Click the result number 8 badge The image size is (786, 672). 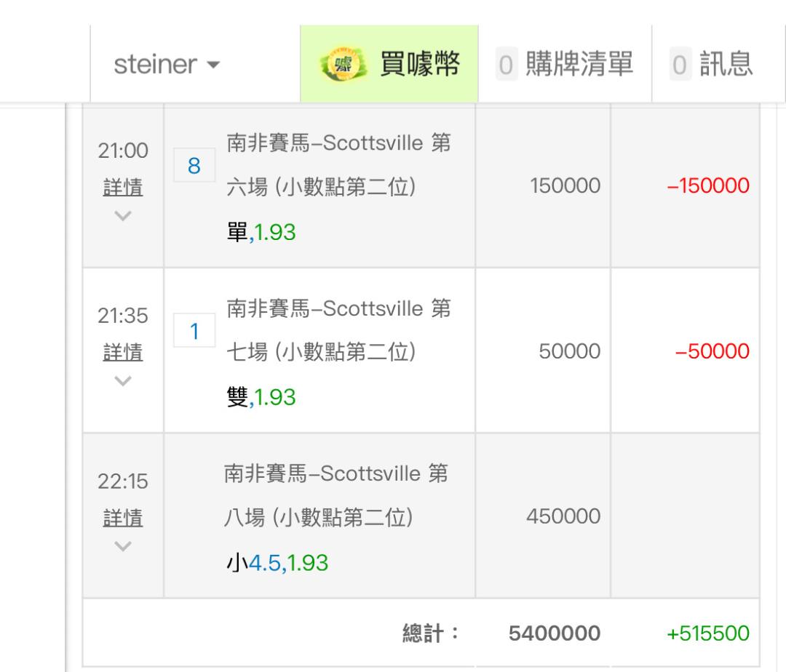click(x=194, y=167)
